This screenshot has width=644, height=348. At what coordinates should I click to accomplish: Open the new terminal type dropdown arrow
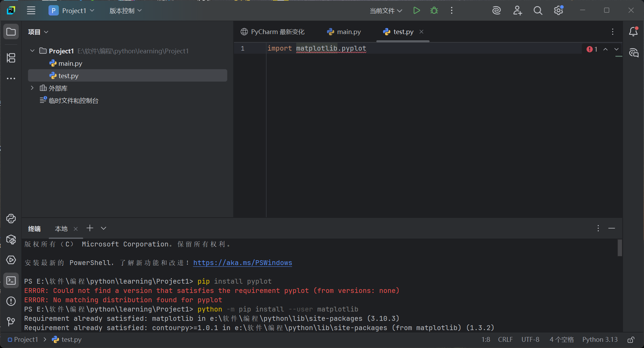pyautogui.click(x=104, y=228)
